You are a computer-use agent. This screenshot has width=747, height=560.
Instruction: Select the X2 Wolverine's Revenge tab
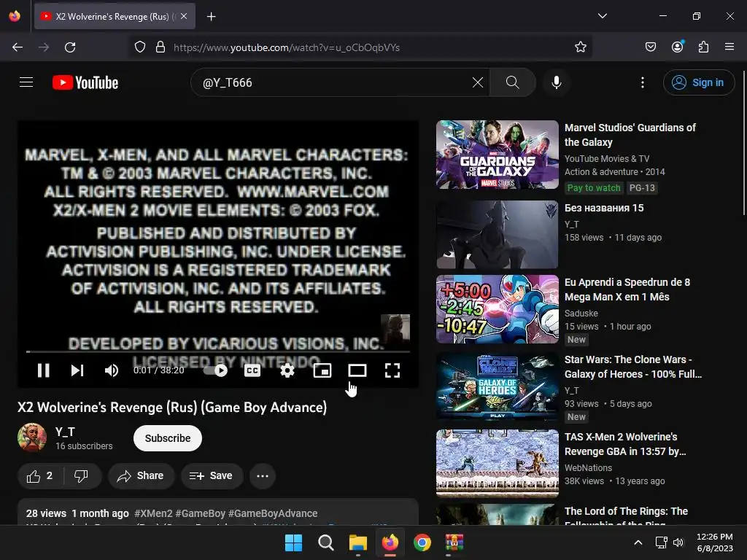tap(115, 16)
